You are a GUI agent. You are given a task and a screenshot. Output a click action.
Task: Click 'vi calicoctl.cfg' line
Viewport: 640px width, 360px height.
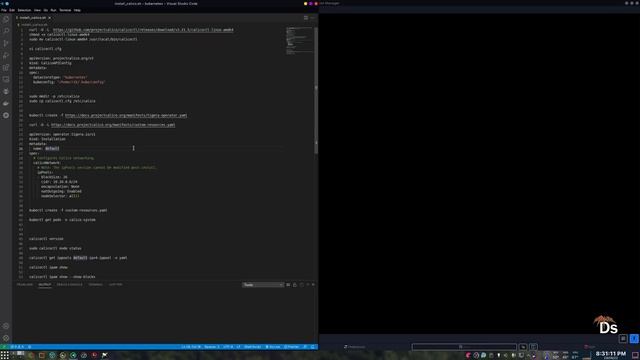tap(45, 49)
